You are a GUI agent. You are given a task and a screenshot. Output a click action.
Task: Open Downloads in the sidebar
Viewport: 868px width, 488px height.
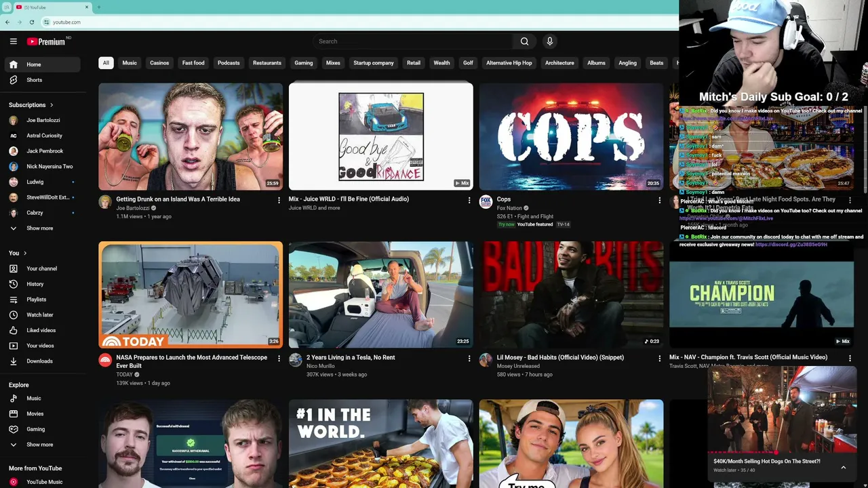(x=43, y=361)
